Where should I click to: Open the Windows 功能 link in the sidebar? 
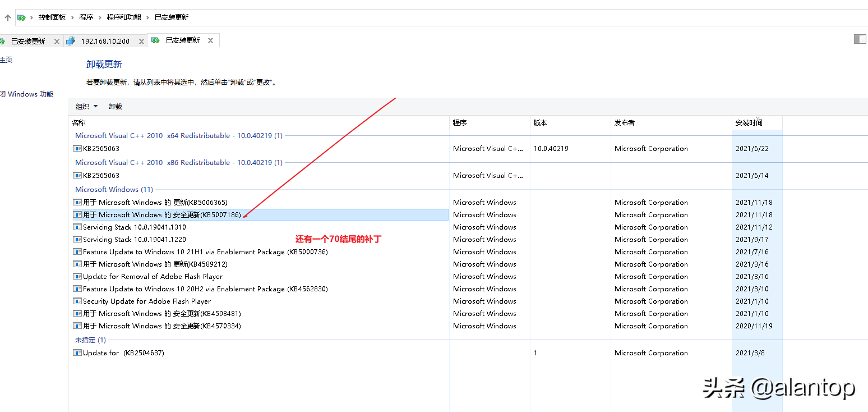pyautogui.click(x=27, y=94)
